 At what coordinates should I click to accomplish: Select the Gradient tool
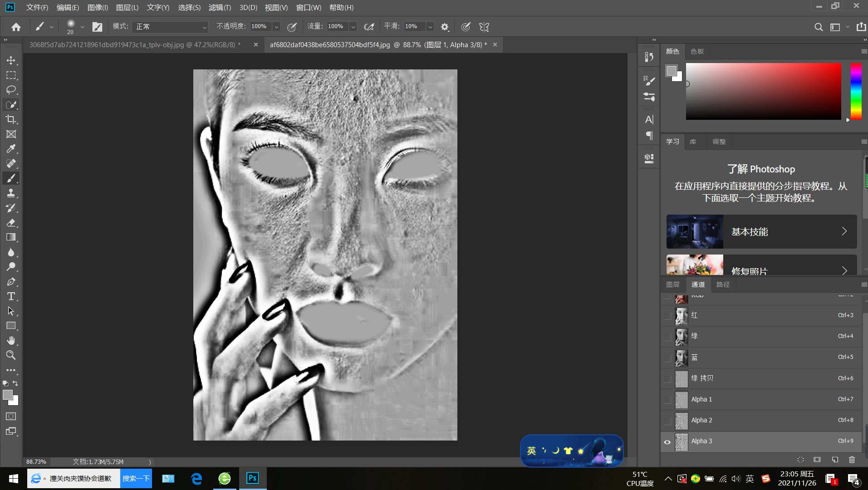tap(11, 237)
